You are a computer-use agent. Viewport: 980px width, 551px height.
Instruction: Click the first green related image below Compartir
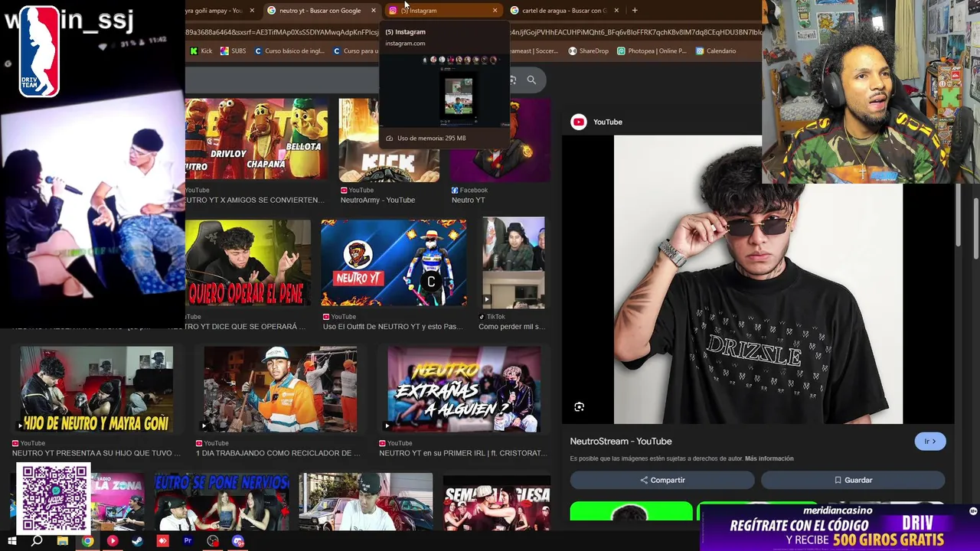(x=631, y=510)
